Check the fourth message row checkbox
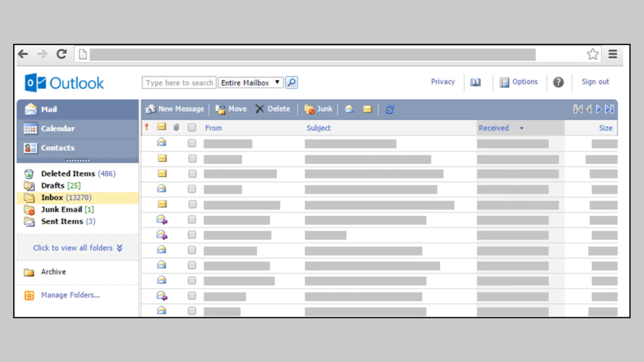The width and height of the screenshot is (644, 362). [192, 189]
